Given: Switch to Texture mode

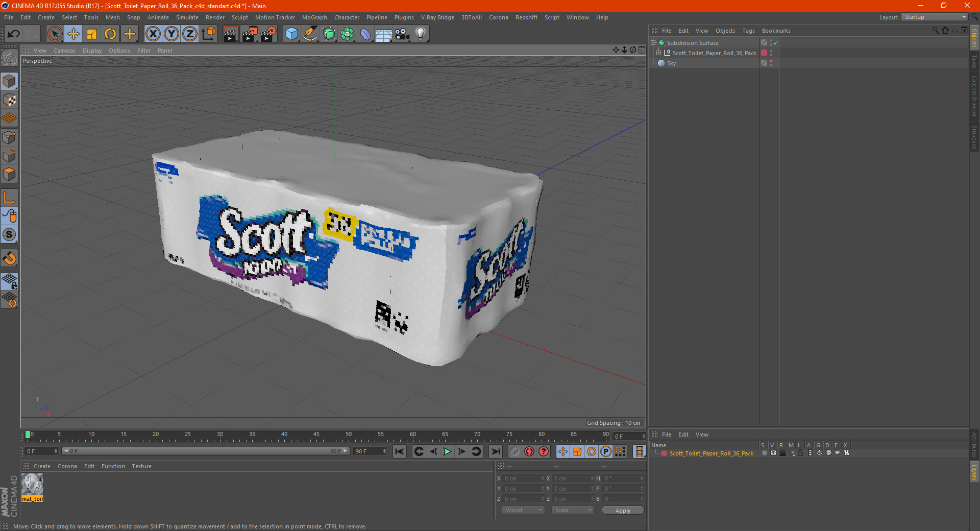Looking at the screenshot, I should click(9, 100).
